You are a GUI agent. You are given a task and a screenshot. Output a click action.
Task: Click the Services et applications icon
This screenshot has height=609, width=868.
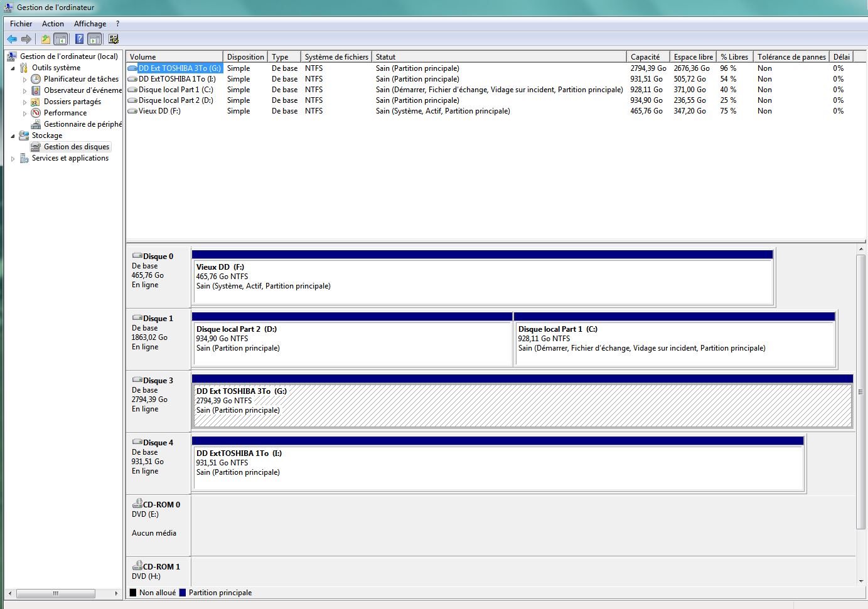click(24, 158)
